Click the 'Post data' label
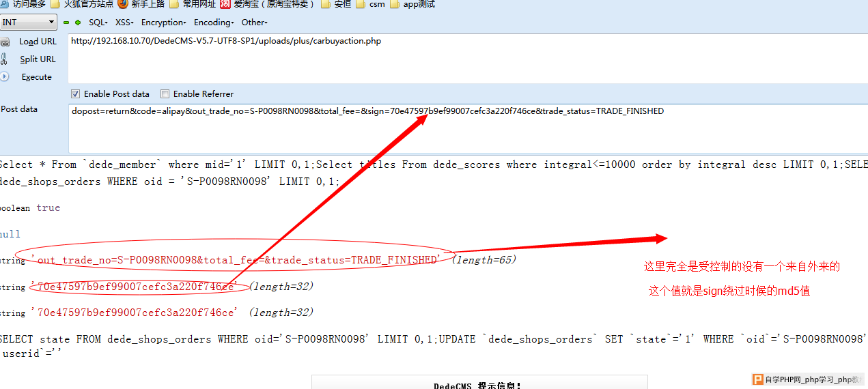The image size is (868, 389). [19, 109]
